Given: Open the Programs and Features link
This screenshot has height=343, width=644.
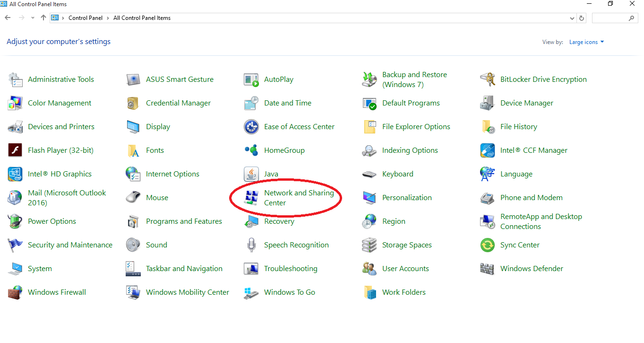Looking at the screenshot, I should click(x=184, y=221).
